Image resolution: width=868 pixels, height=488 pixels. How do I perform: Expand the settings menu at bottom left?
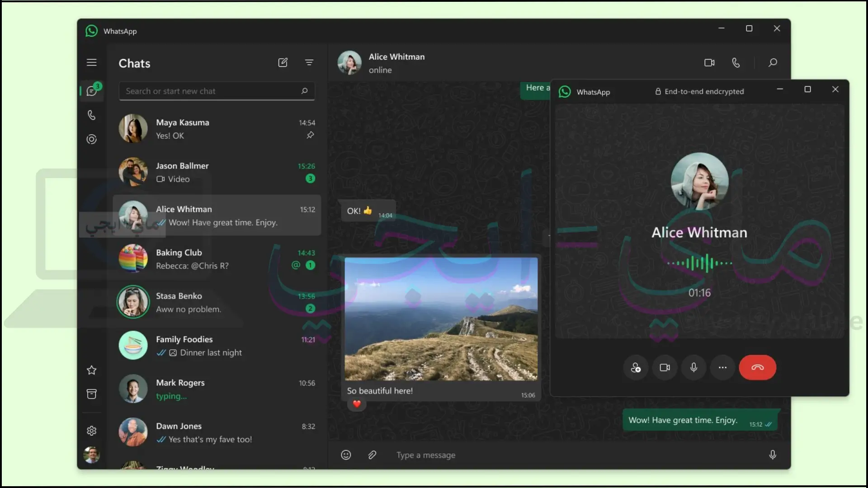pyautogui.click(x=91, y=430)
